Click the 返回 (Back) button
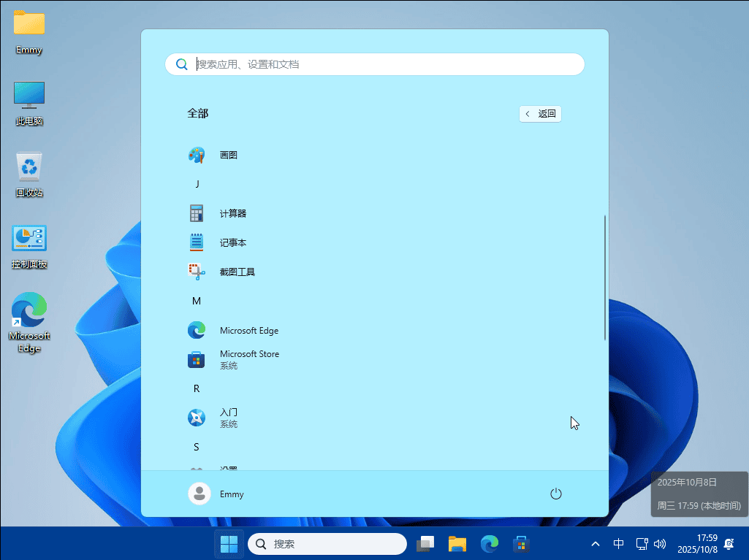Screen dimensions: 749x560 pyautogui.click(x=540, y=113)
